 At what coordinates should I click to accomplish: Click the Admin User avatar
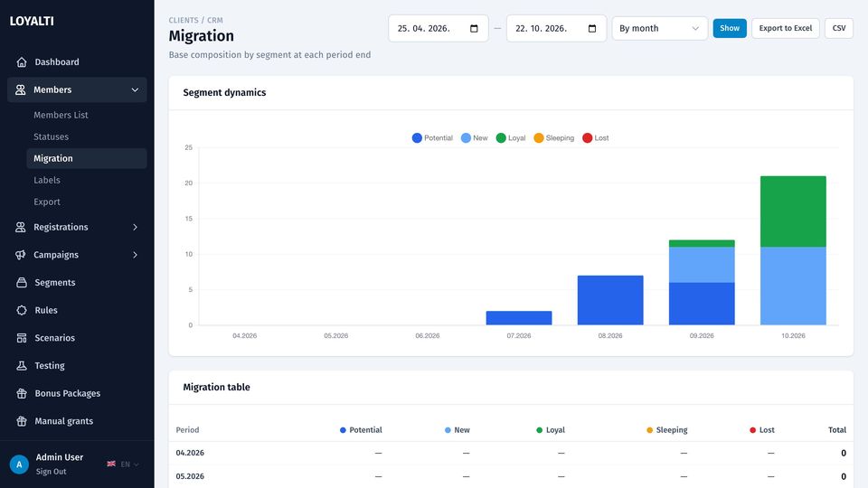[19, 465]
